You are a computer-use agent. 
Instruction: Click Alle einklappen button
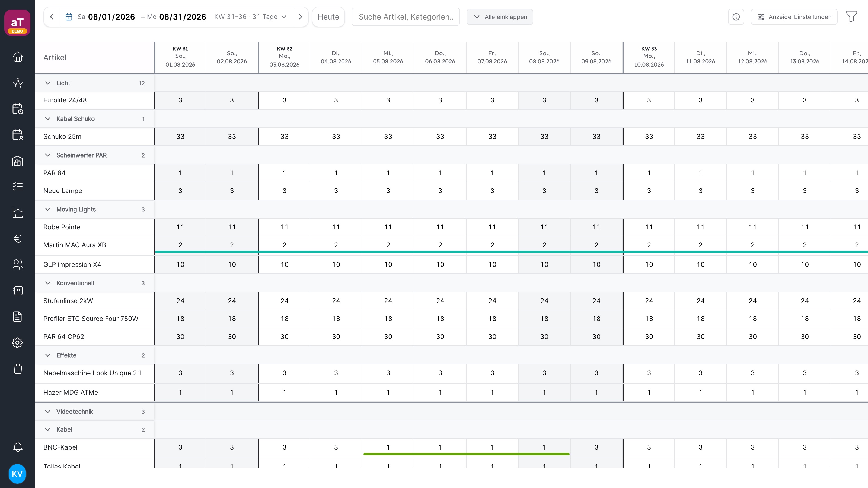point(500,17)
